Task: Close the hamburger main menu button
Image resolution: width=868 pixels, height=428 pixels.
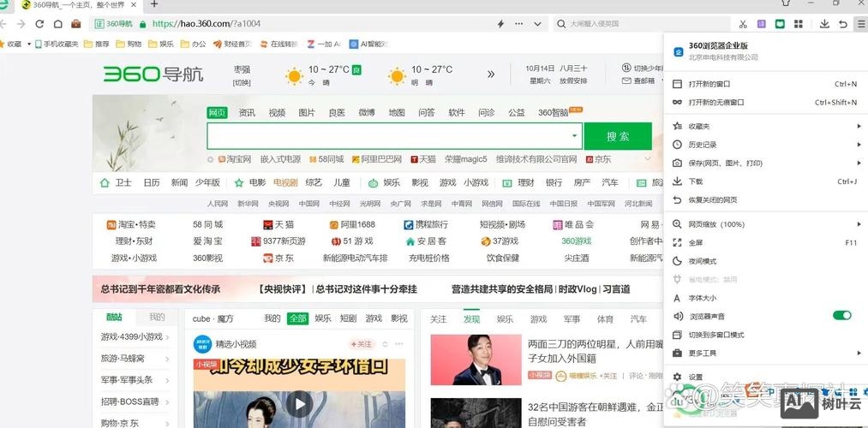Action: 860,24
